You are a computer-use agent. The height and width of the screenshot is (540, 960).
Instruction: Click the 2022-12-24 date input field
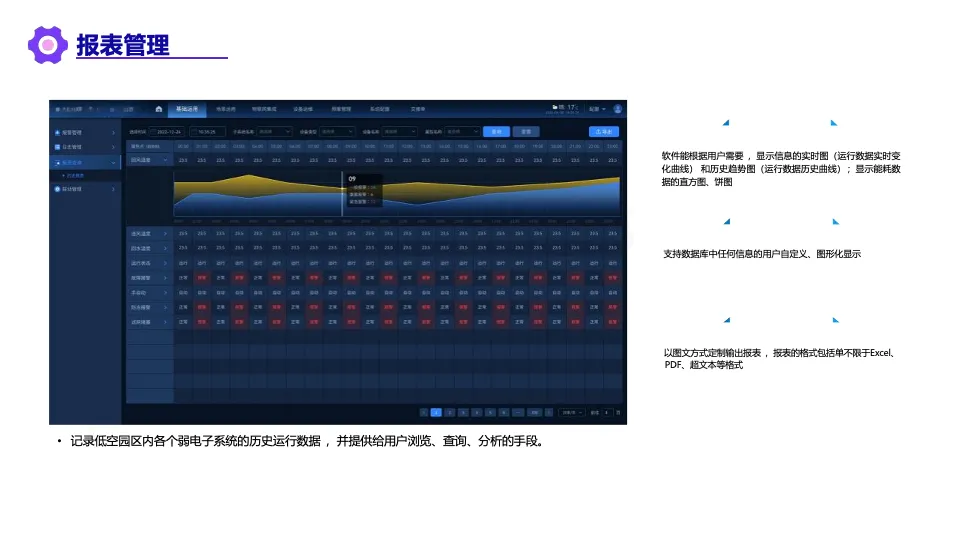click(x=167, y=132)
